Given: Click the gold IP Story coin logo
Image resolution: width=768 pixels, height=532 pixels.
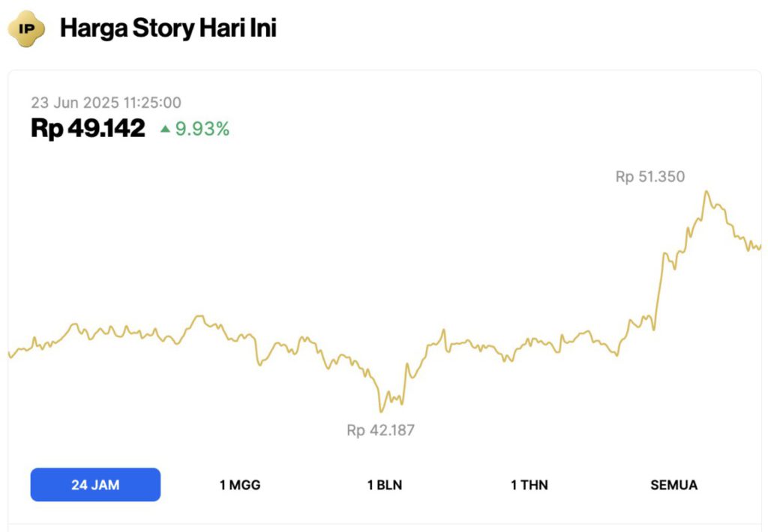Looking at the screenshot, I should click(x=26, y=29).
